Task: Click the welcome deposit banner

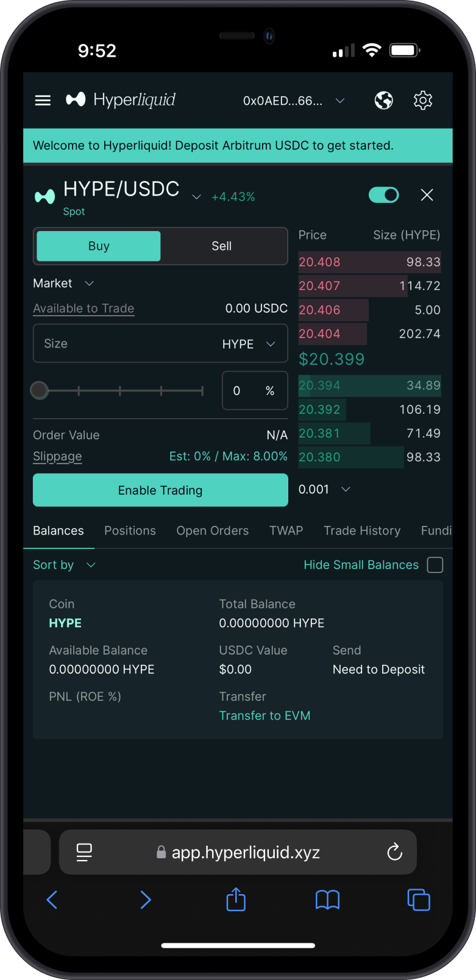Action: click(238, 146)
